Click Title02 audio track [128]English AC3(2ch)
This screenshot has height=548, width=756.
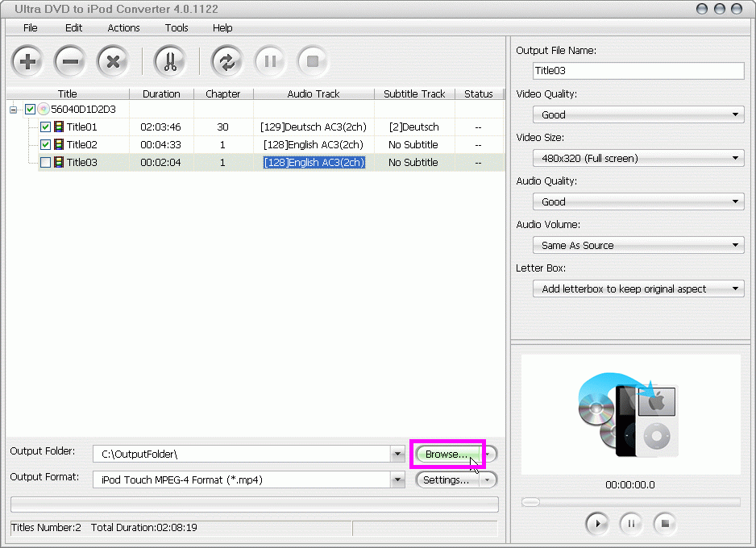pos(314,144)
